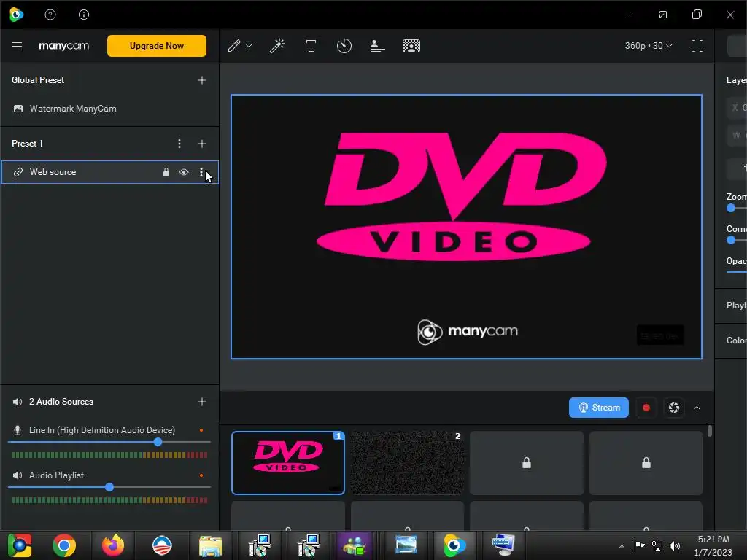Image resolution: width=747 pixels, height=560 pixels.
Task: Mute the Audio Playlist speaker icon
Action: point(18,475)
